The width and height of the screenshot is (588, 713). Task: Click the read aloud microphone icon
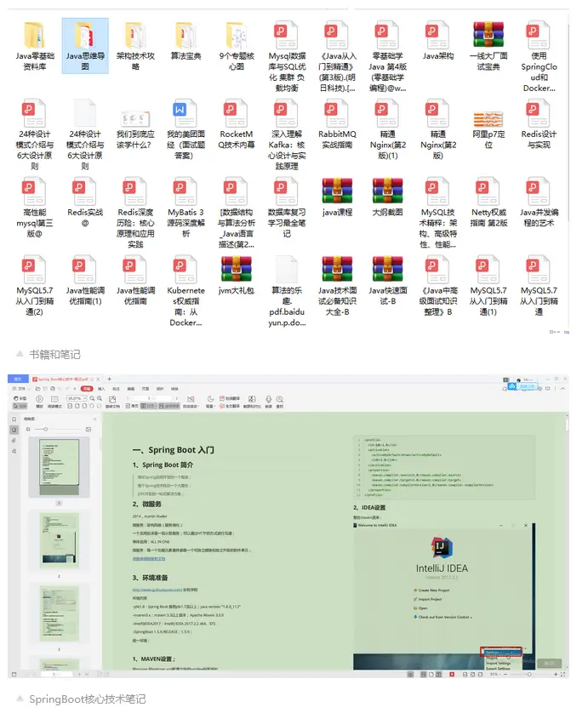point(268,399)
